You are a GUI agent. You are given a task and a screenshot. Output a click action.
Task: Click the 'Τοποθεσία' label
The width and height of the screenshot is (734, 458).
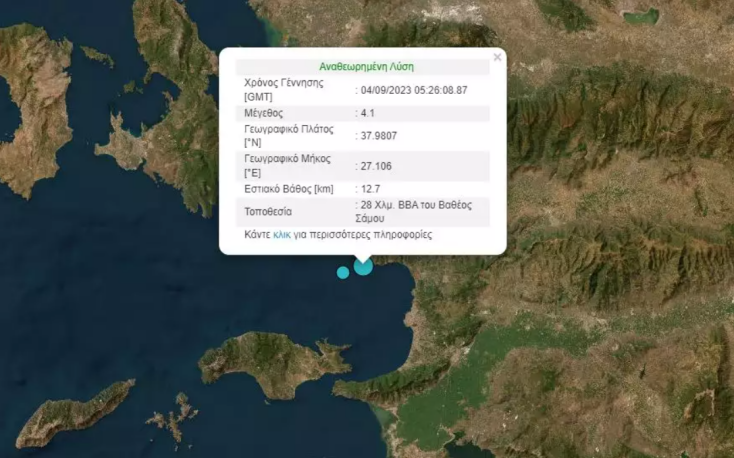click(x=268, y=212)
